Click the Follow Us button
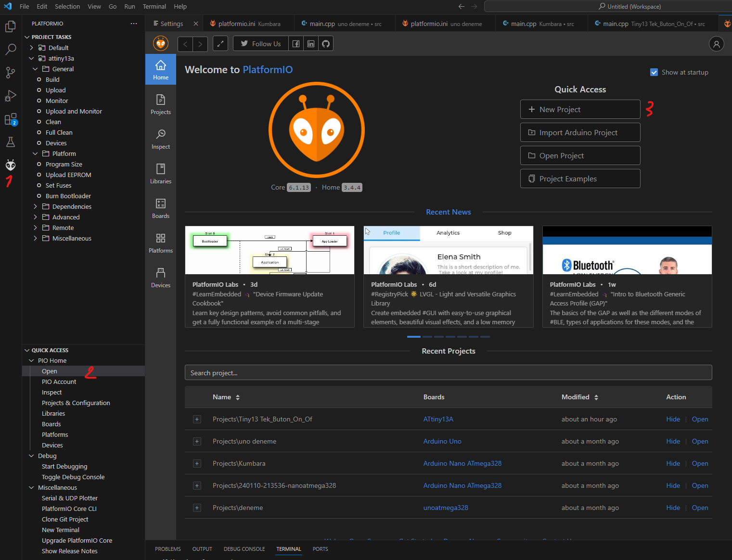 [261, 44]
